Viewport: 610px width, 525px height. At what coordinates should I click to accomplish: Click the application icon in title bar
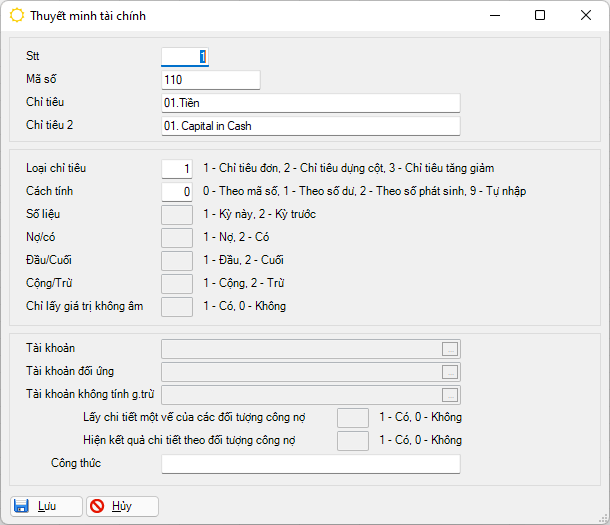(17, 16)
